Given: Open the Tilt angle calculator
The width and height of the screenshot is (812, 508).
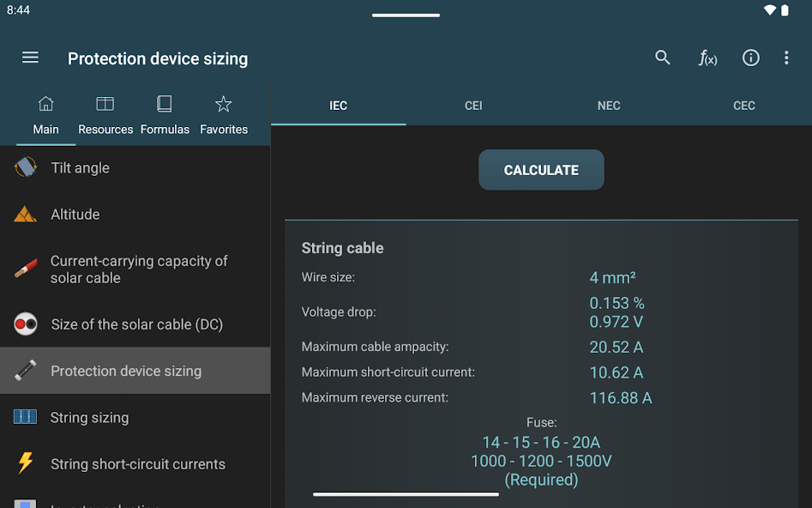Looking at the screenshot, I should [x=135, y=168].
